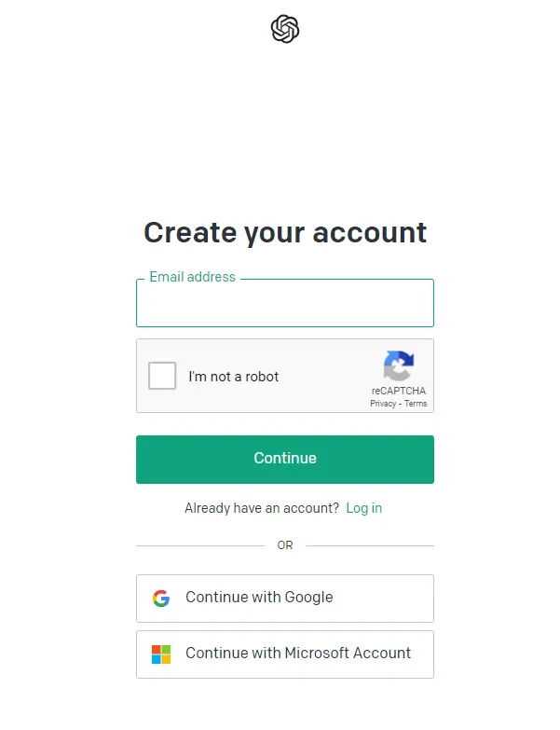Click the "OR" divider text

[x=285, y=545]
